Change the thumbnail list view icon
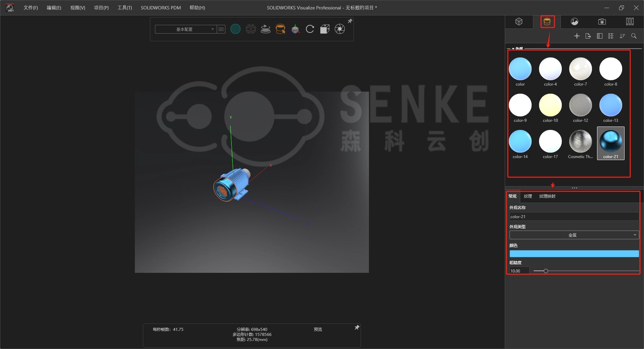The width and height of the screenshot is (644, 349). (x=611, y=36)
